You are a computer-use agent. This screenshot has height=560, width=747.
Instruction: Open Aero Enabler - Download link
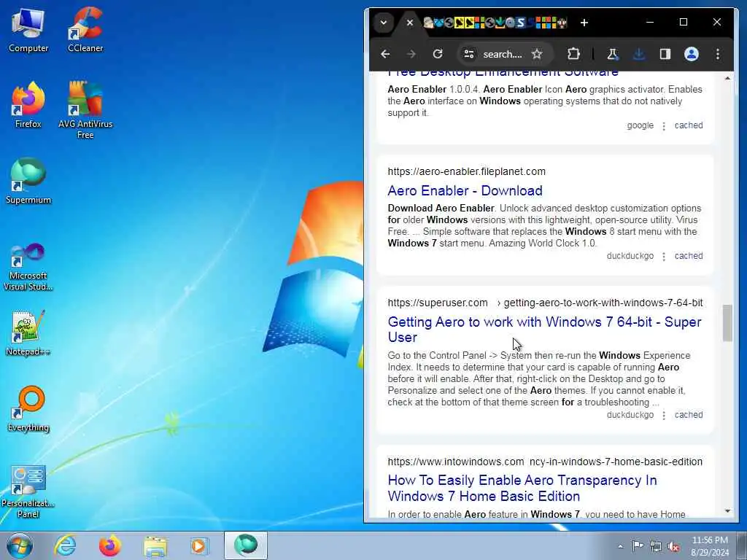click(x=465, y=190)
